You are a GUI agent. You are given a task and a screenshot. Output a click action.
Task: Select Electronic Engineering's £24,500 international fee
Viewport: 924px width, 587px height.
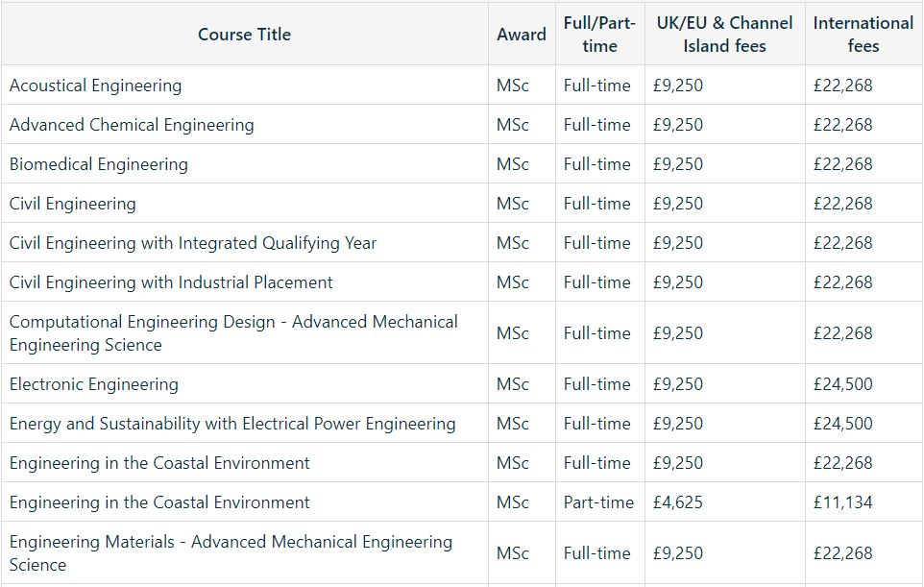pyautogui.click(x=842, y=384)
